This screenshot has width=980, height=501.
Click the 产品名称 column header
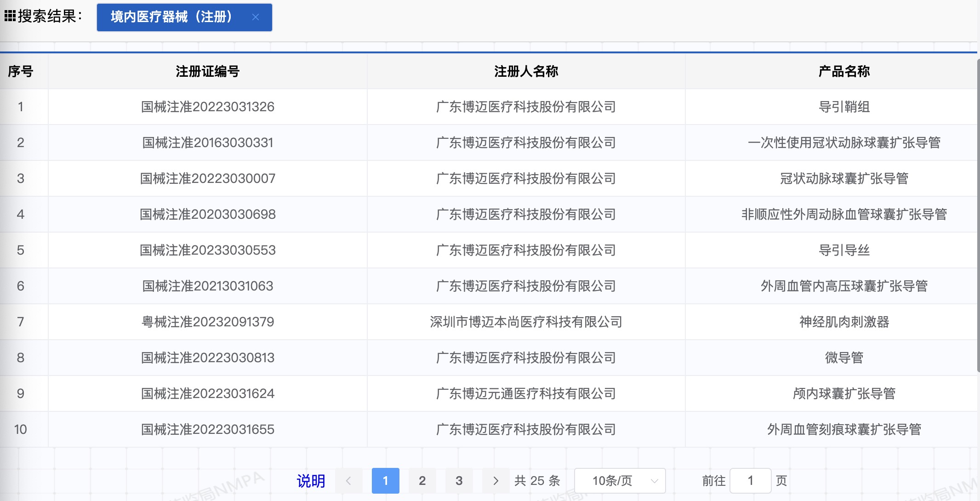(844, 71)
